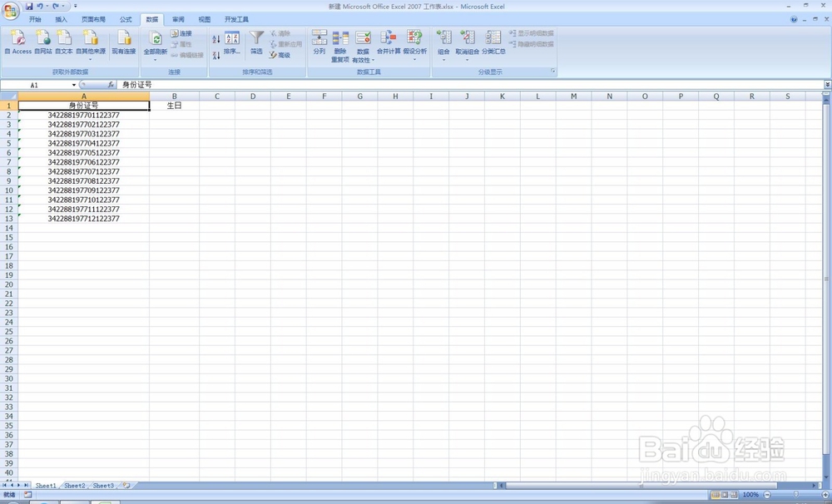
Task: Adjust the zoom slider handle
Action: pyautogui.click(x=796, y=495)
